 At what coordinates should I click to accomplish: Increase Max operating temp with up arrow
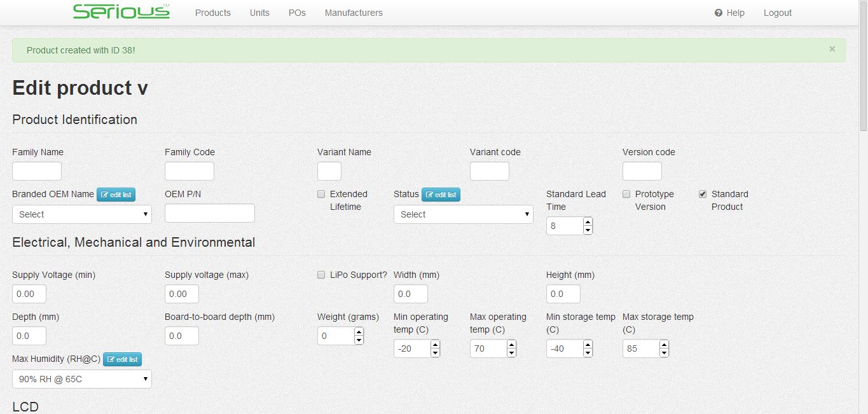click(511, 345)
